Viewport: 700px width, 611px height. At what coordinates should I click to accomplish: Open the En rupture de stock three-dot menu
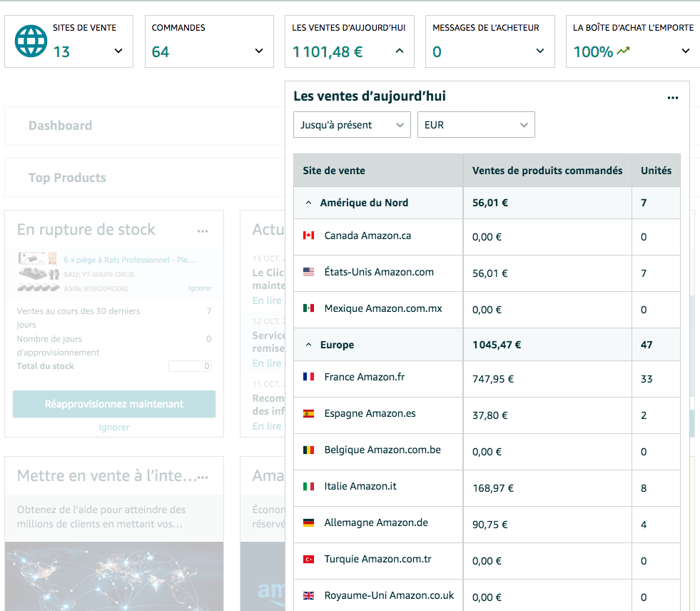203,231
